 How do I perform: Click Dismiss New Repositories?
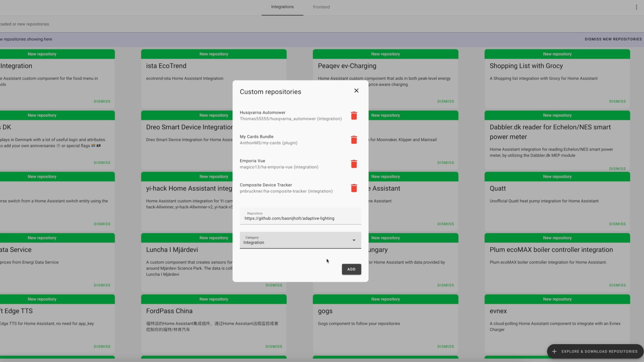(613, 39)
